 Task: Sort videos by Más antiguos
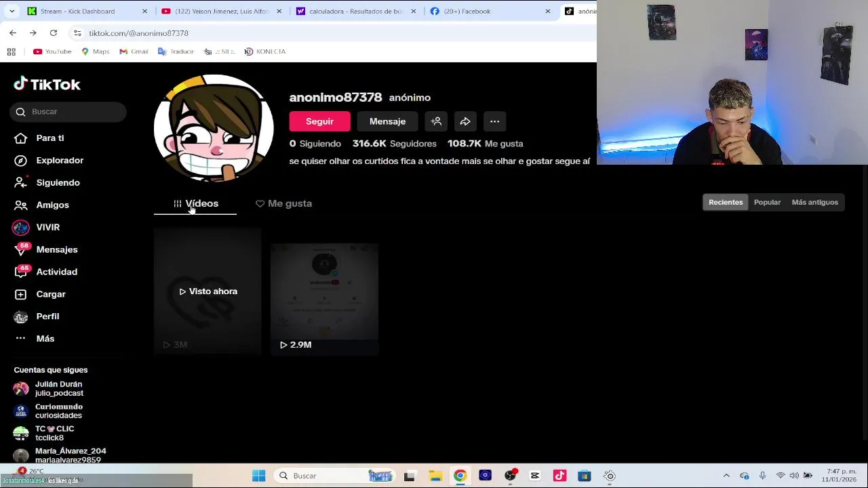coord(814,202)
